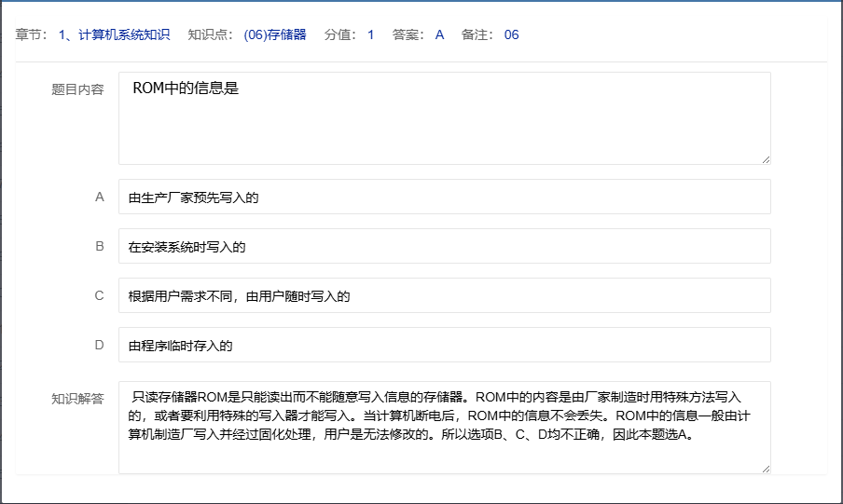Click resize handle of question content box
The width and height of the screenshot is (843, 504).
tap(766, 159)
